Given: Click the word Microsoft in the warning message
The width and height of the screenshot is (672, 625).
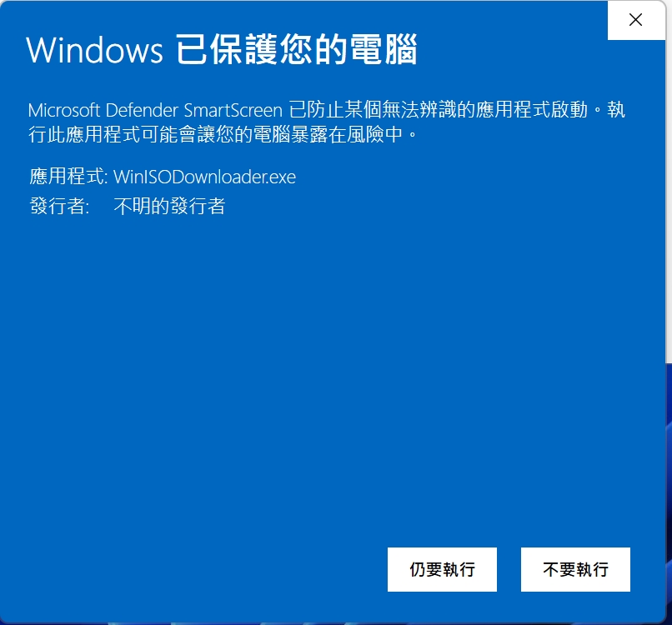Looking at the screenshot, I should coord(64,111).
